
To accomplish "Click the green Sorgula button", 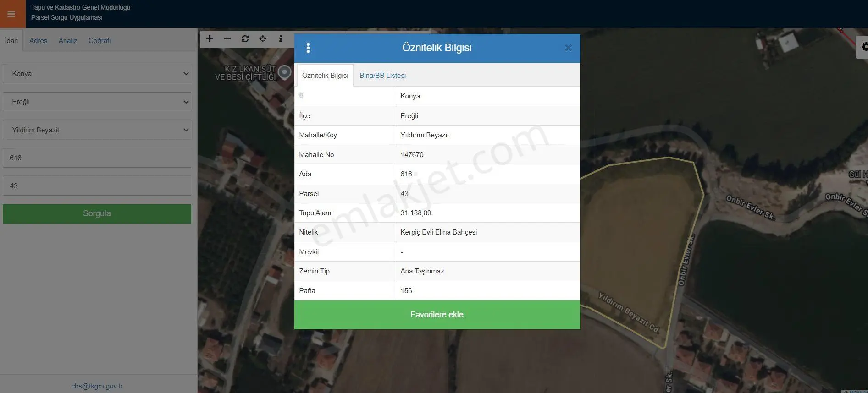I will point(97,213).
